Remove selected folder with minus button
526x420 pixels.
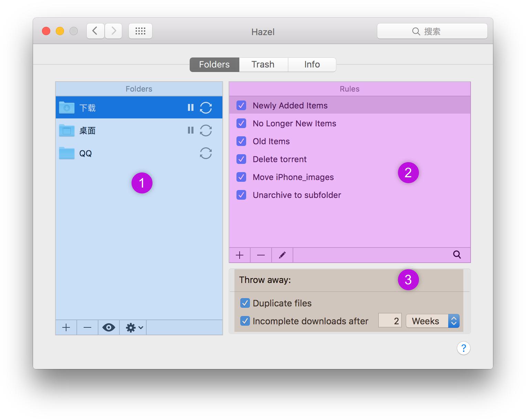87,327
